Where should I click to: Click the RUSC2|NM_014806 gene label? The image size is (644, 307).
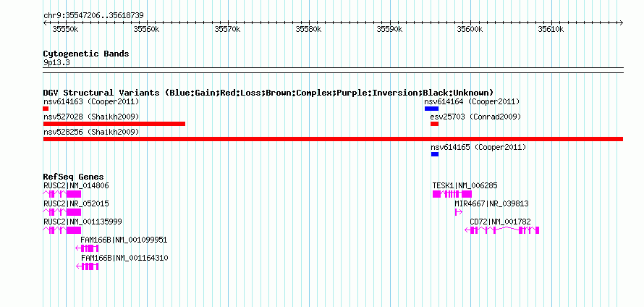pyautogui.click(x=76, y=186)
